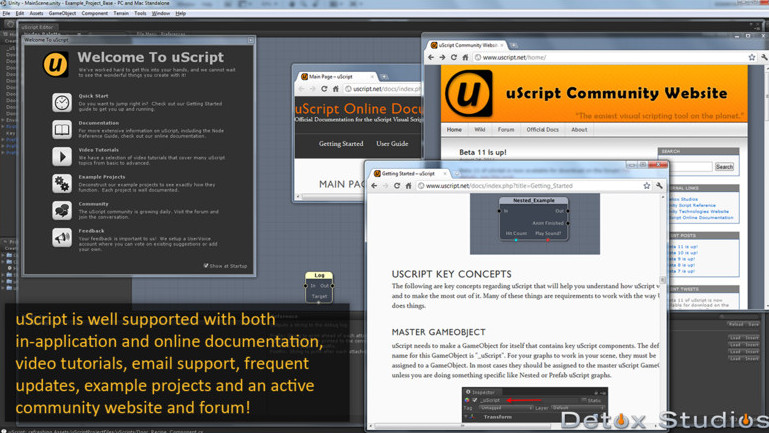Open the Help menu in Unity
769x433 pixels.
tap(180, 13)
